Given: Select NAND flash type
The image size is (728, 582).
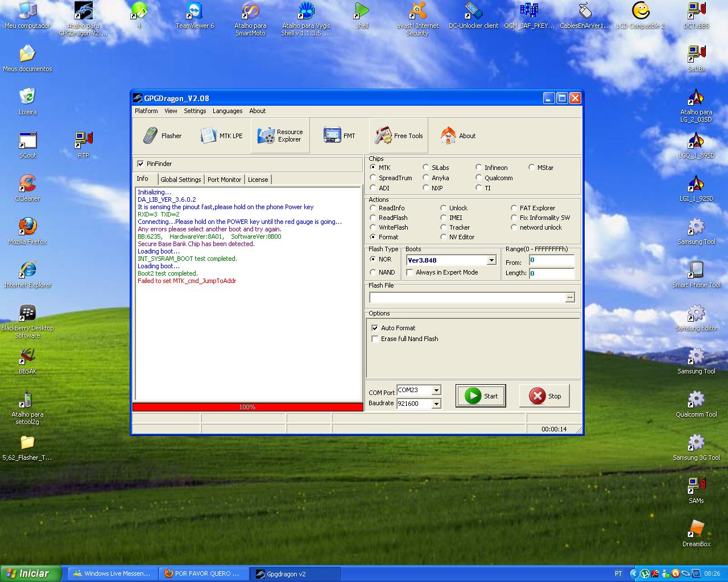Looking at the screenshot, I should point(373,272).
